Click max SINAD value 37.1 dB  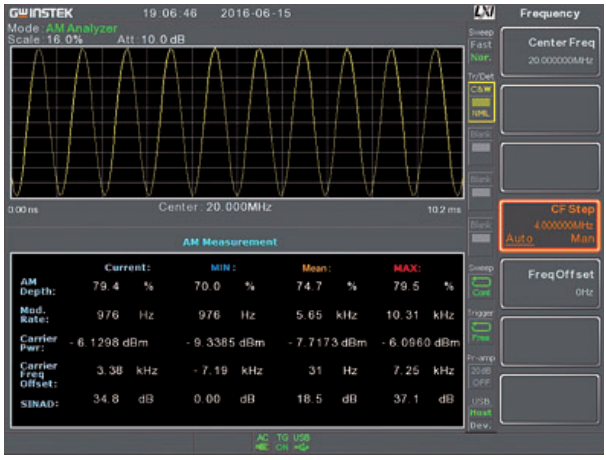pyautogui.click(x=424, y=399)
